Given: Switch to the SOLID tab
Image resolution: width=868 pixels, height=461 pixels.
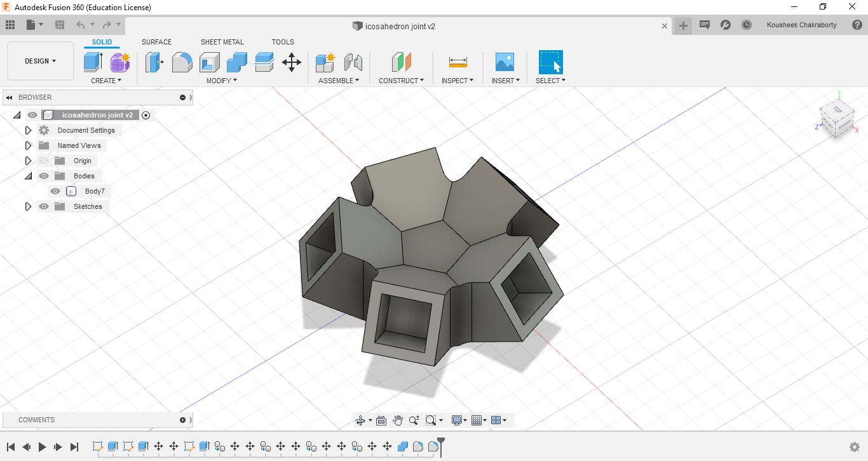Looking at the screenshot, I should tap(102, 42).
